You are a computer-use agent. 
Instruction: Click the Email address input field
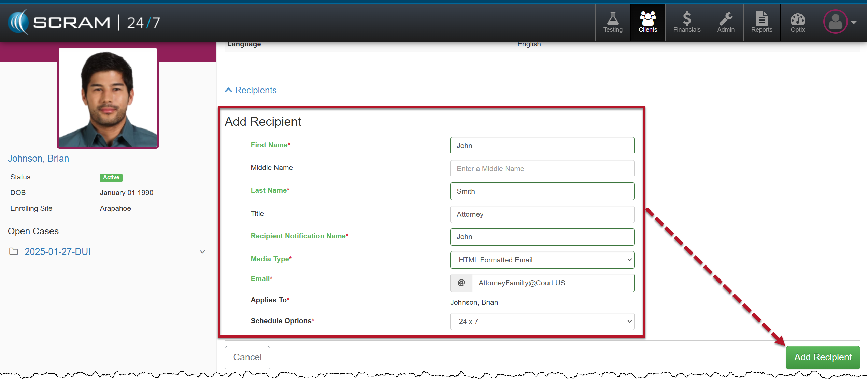553,283
